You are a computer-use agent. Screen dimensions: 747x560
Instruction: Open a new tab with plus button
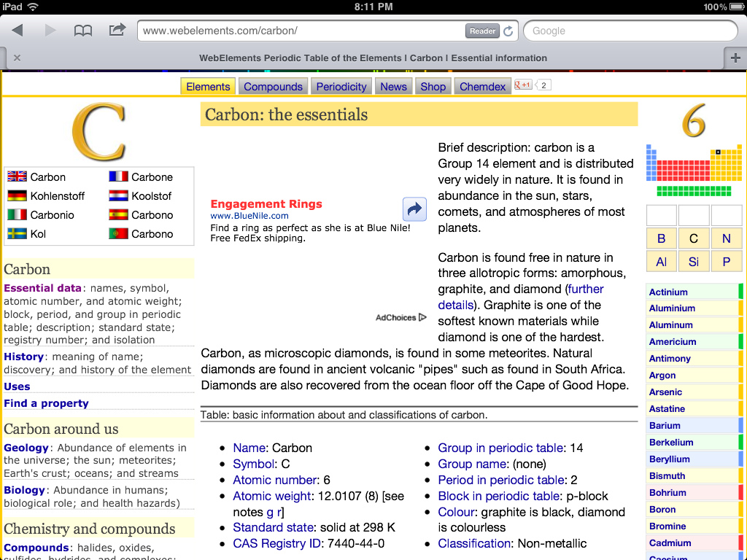[x=735, y=58]
